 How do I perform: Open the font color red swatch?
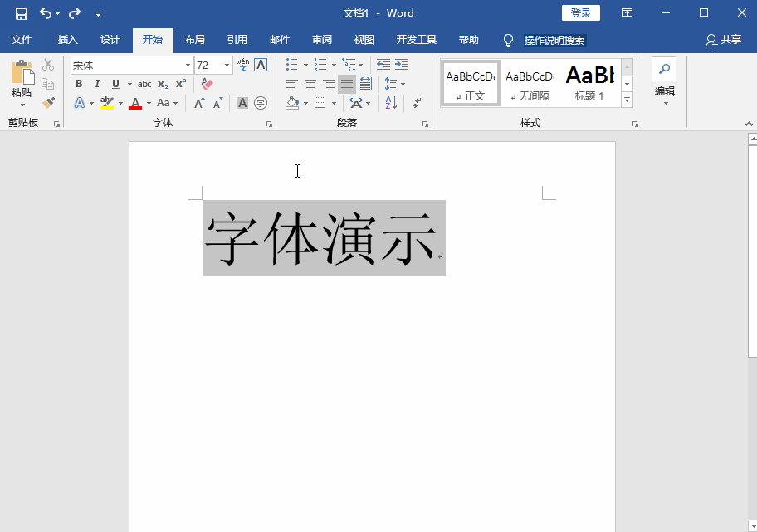coord(135,102)
